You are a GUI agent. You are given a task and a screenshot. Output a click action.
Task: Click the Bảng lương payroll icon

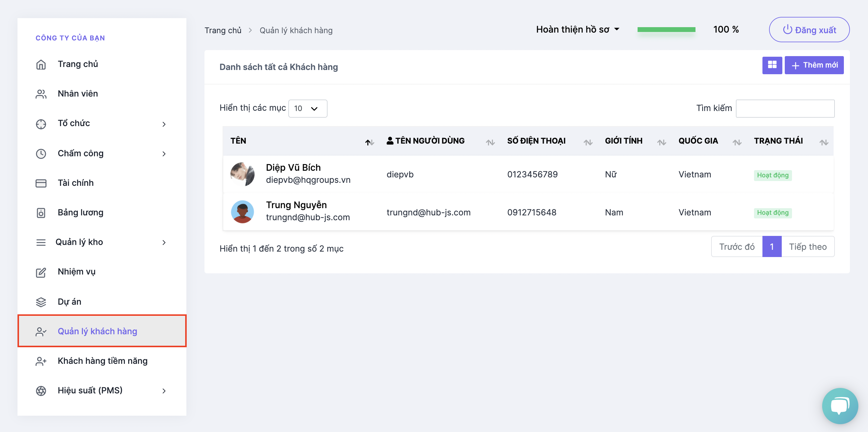(x=41, y=213)
